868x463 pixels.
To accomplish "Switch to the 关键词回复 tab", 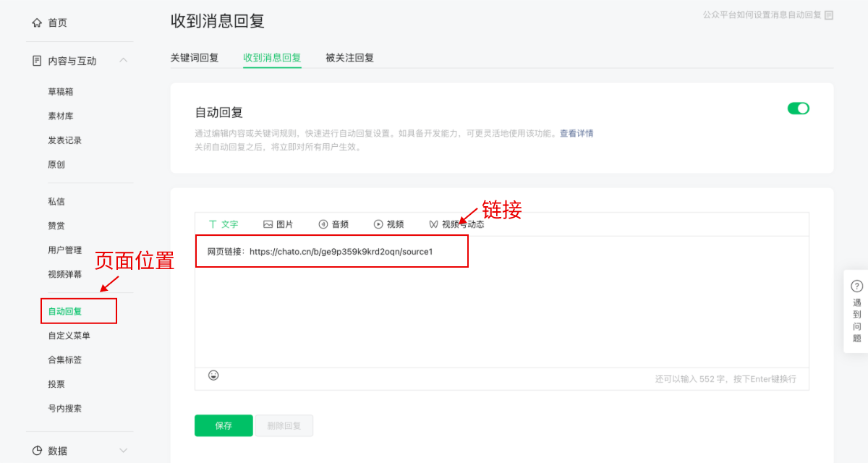I will point(195,58).
